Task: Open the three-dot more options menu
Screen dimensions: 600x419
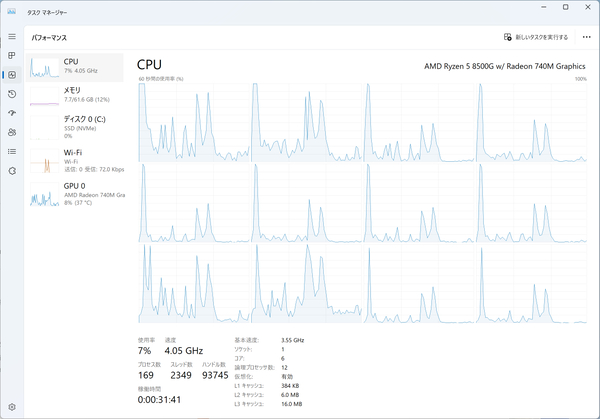Action: tap(586, 37)
